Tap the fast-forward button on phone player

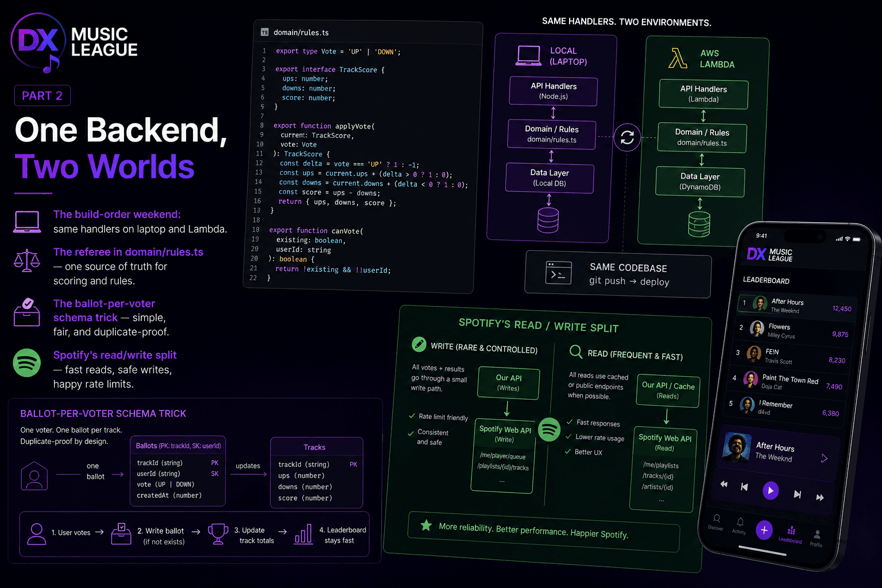[x=820, y=497]
